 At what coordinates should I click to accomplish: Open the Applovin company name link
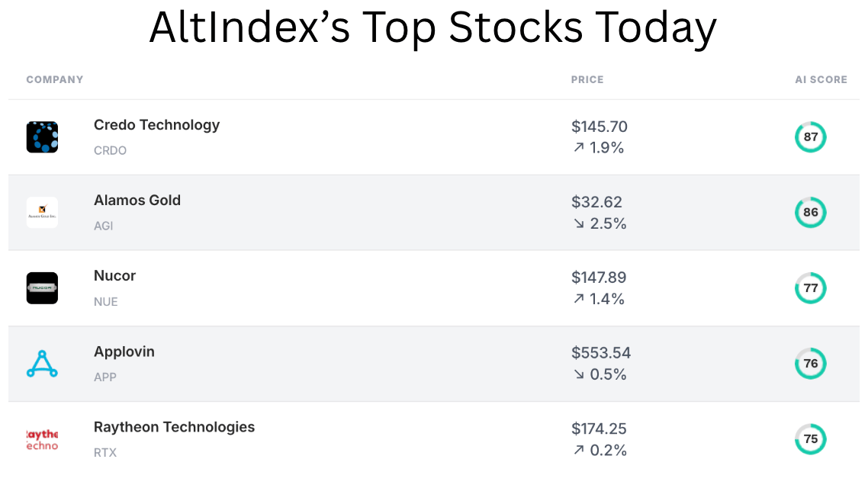point(124,352)
